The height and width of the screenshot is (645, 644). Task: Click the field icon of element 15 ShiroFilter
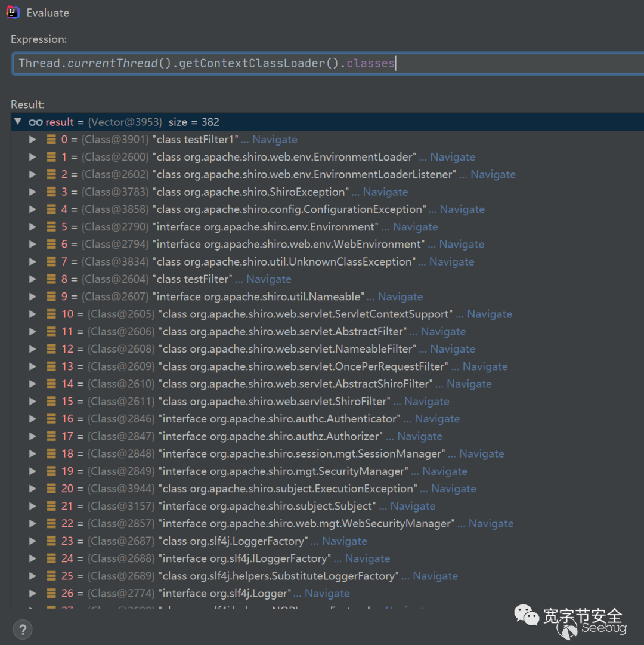click(x=52, y=402)
